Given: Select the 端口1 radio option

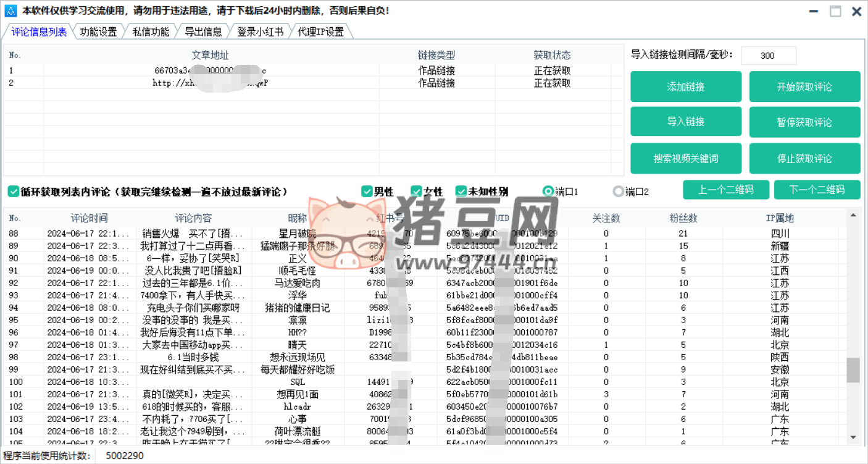Looking at the screenshot, I should pyautogui.click(x=548, y=192).
